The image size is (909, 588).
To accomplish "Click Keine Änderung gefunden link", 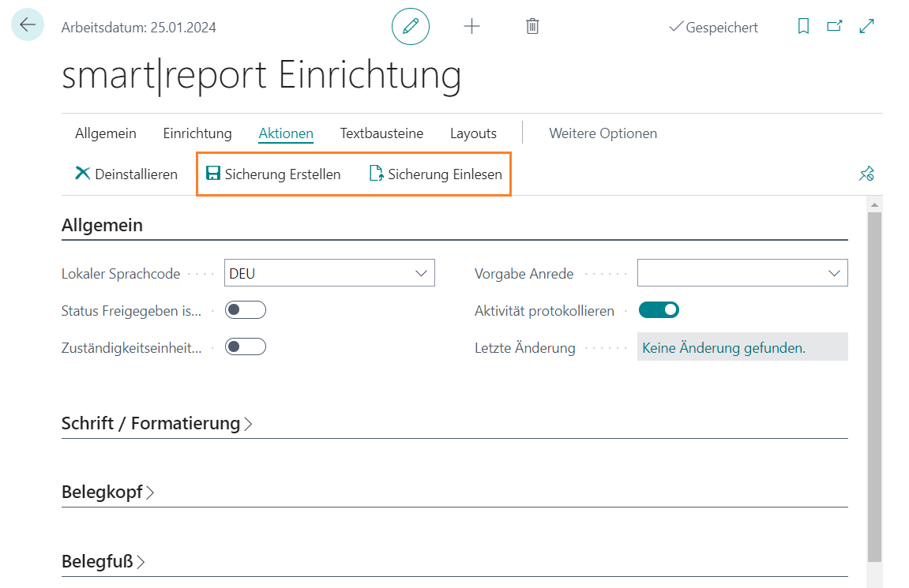I will pyautogui.click(x=723, y=347).
